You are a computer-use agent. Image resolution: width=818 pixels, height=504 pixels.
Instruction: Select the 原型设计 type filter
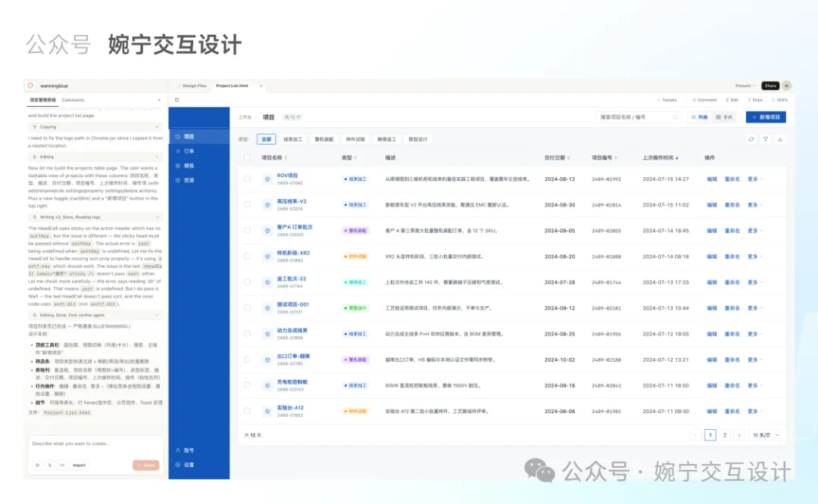click(x=418, y=139)
